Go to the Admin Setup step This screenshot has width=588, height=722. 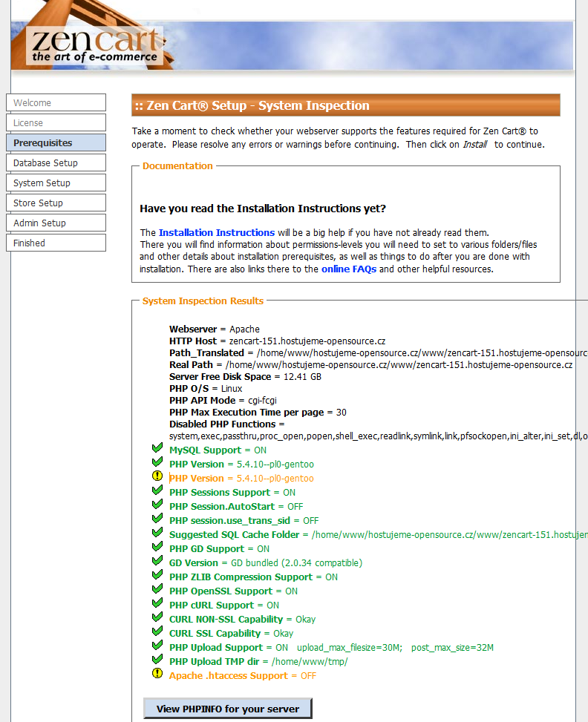(56, 223)
